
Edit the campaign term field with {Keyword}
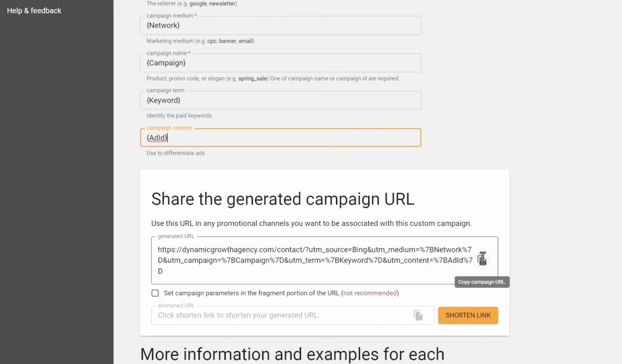click(x=280, y=100)
